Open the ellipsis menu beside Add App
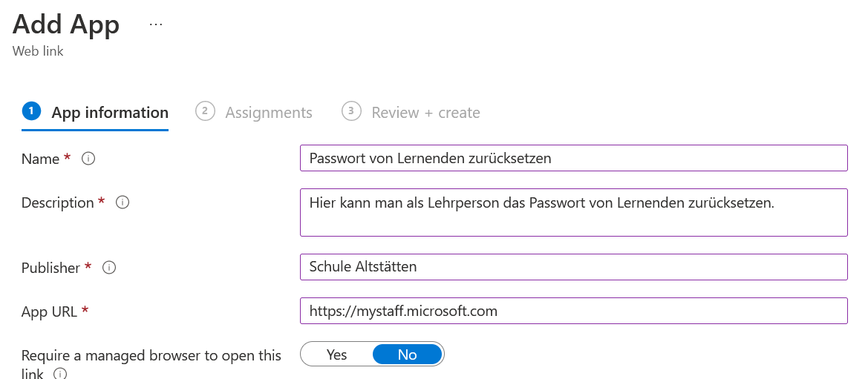868x379 pixels. pos(155,24)
